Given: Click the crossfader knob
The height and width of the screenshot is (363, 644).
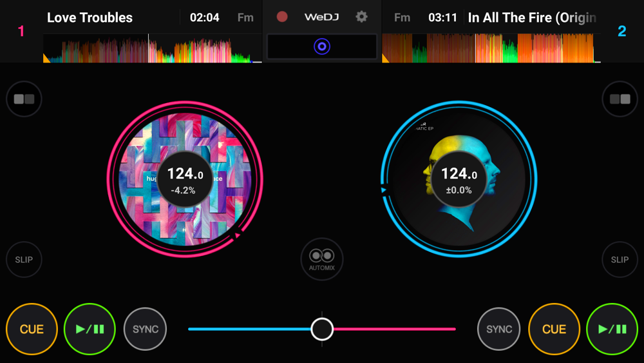Looking at the screenshot, I should click(322, 329).
